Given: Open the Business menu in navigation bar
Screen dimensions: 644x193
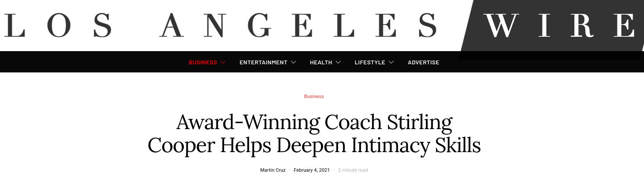Looking at the screenshot, I should point(203,63).
